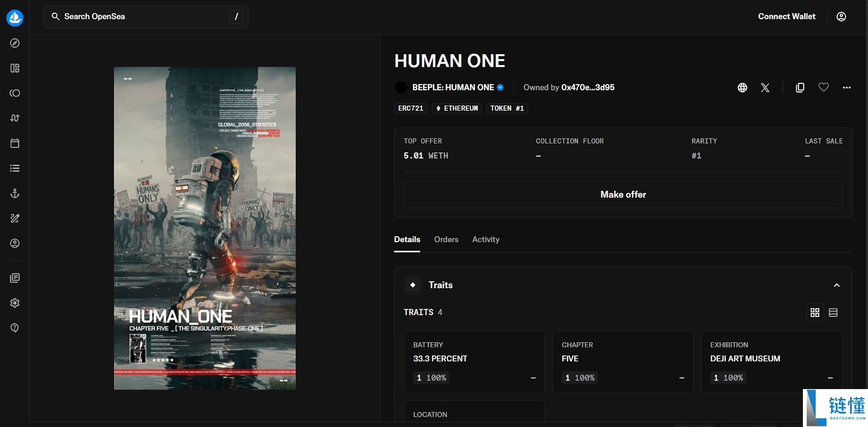The width and height of the screenshot is (868, 427).
Task: Open the Collections icon in the sidebar
Action: tap(15, 68)
